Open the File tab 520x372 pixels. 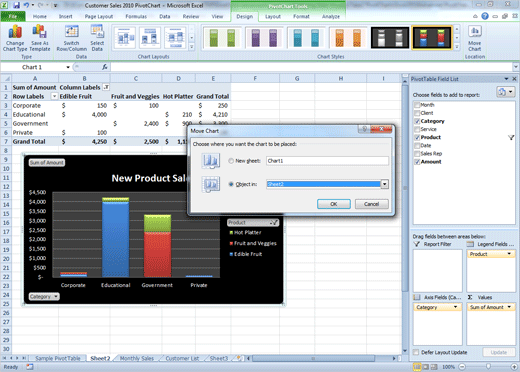13,16
